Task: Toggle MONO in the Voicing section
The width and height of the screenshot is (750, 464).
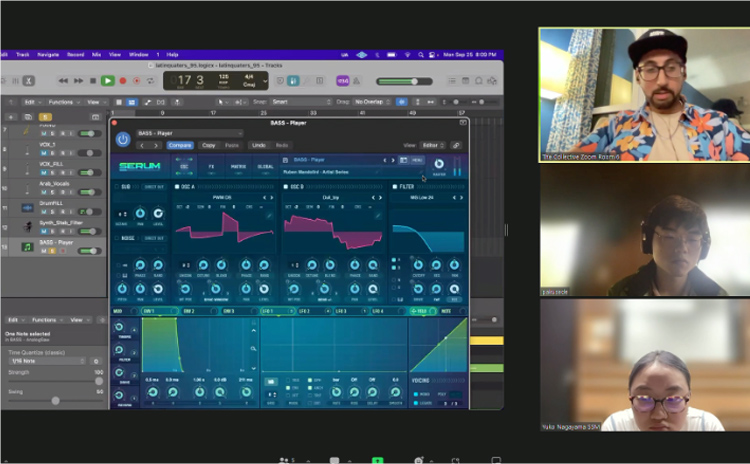Action: click(416, 394)
